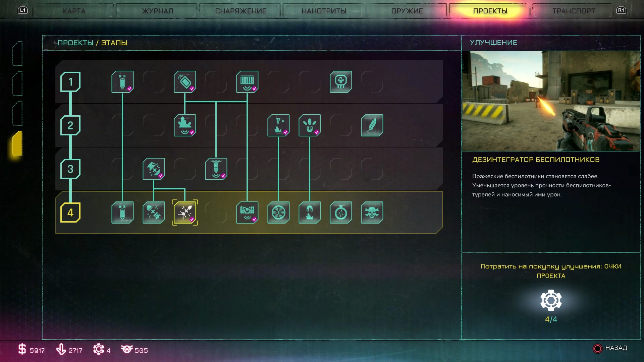This screenshot has height=362, width=644.
Task: Click the 4/4 project points counter
Action: coord(551,319)
